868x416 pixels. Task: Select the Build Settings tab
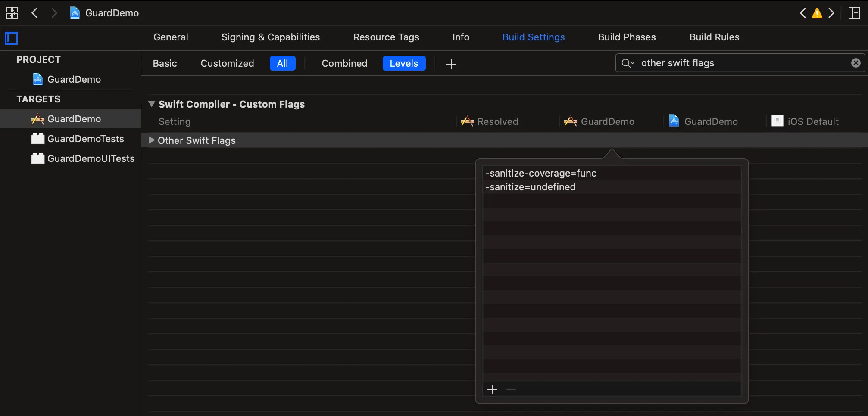pos(534,37)
